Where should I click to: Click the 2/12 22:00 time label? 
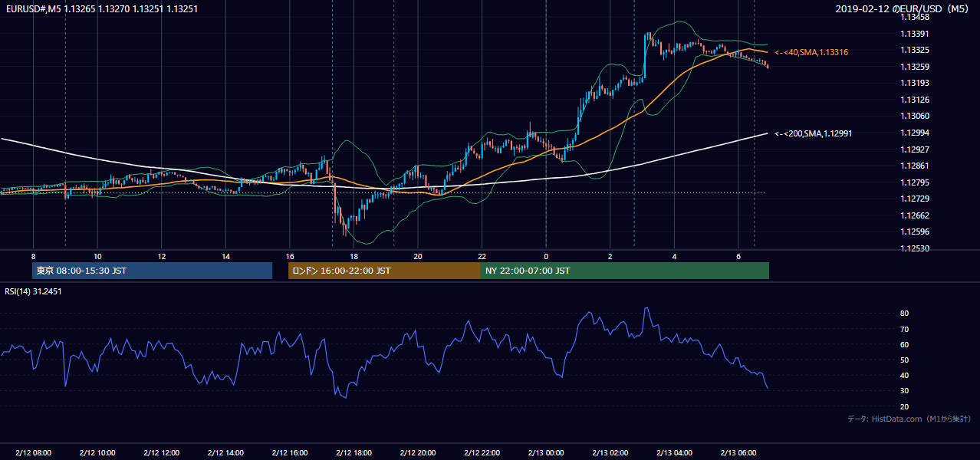[x=482, y=452]
